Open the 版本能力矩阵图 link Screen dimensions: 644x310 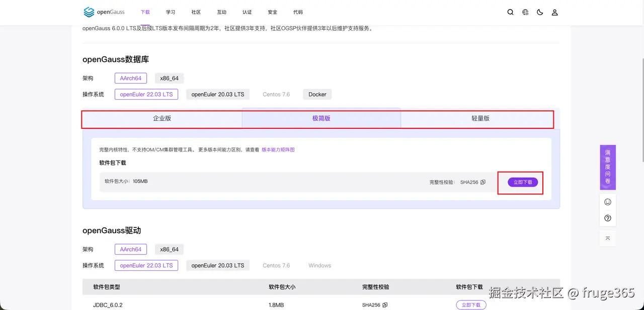278,149
